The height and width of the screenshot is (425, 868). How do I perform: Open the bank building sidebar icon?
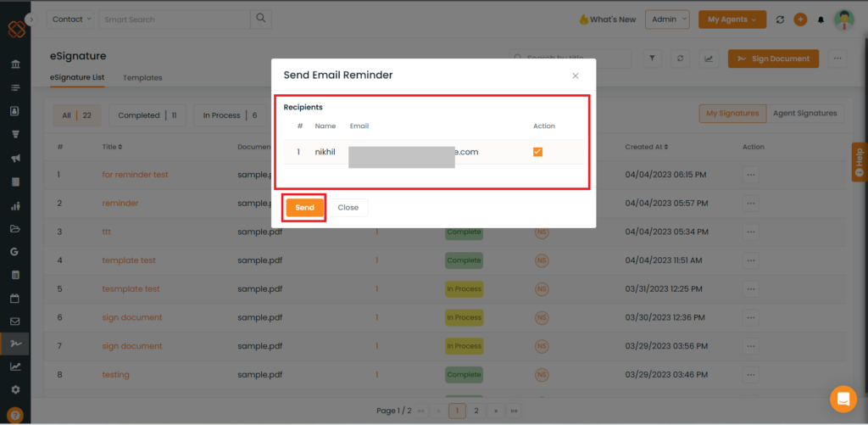[15, 64]
